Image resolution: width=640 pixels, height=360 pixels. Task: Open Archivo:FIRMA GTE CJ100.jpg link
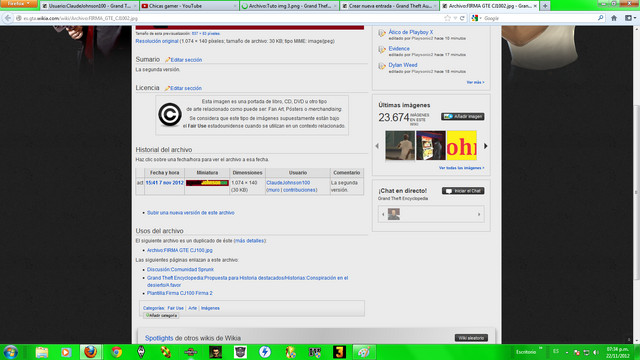180,250
